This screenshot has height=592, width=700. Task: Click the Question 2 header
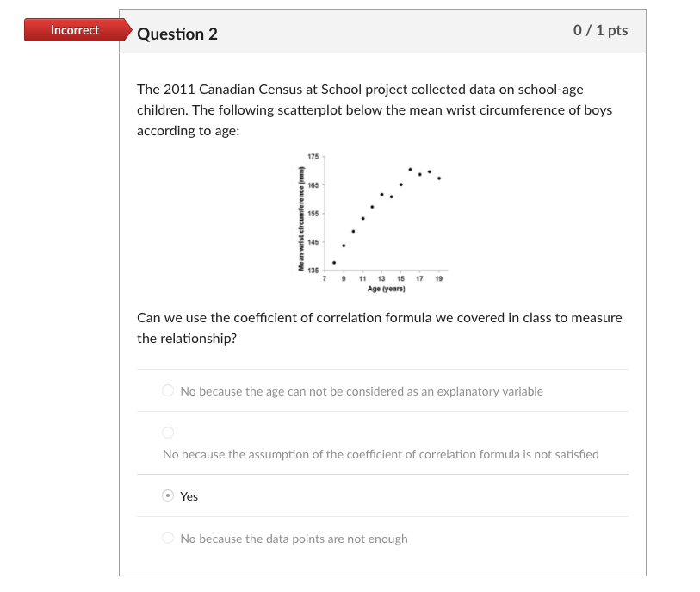click(x=177, y=34)
